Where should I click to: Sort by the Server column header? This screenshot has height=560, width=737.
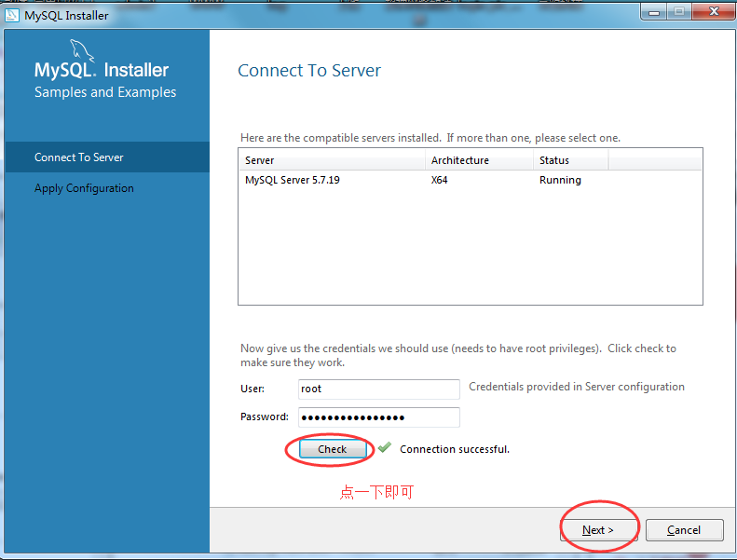(x=332, y=160)
